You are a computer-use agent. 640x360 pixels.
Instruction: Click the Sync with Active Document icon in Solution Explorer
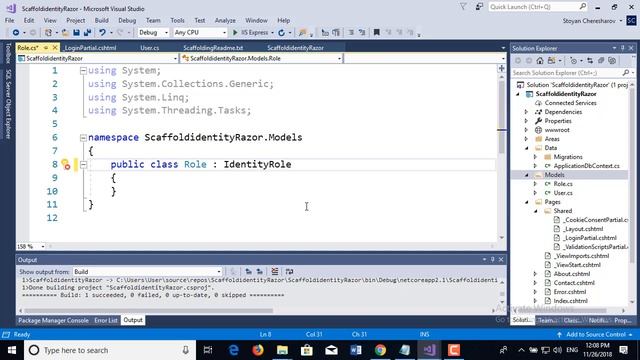(590, 60)
